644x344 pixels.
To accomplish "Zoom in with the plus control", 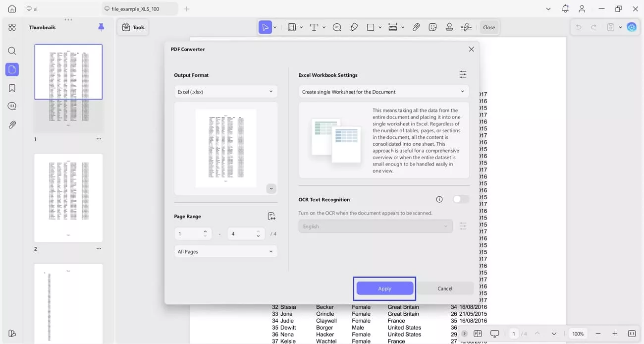I will pos(615,334).
